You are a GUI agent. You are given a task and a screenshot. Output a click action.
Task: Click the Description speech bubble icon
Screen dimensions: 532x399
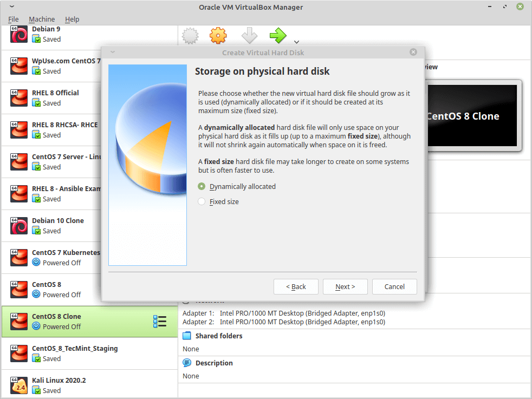point(187,363)
